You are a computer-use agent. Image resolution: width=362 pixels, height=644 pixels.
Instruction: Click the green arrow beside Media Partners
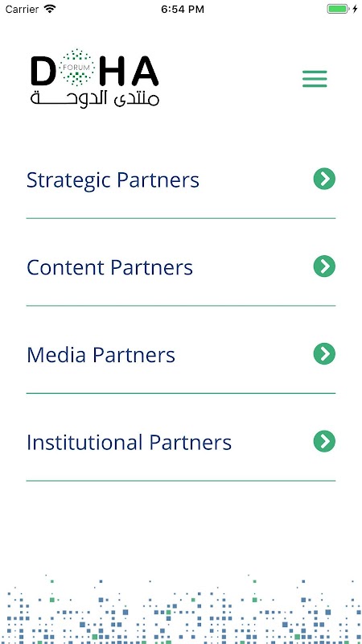click(x=324, y=353)
